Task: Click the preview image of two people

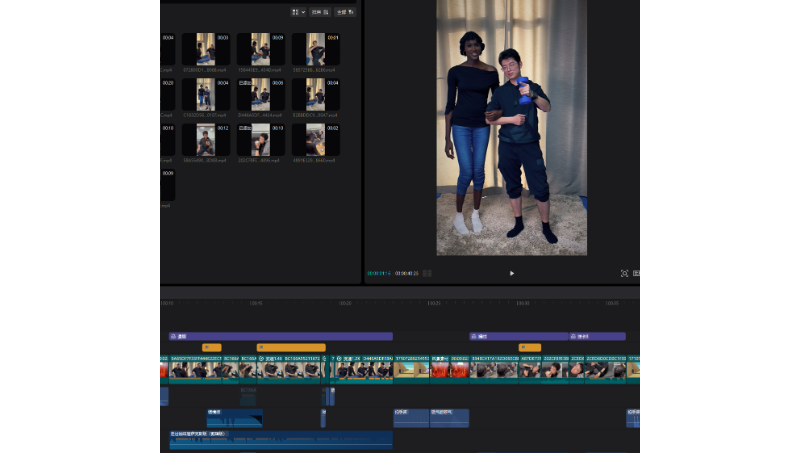Action: point(511,127)
